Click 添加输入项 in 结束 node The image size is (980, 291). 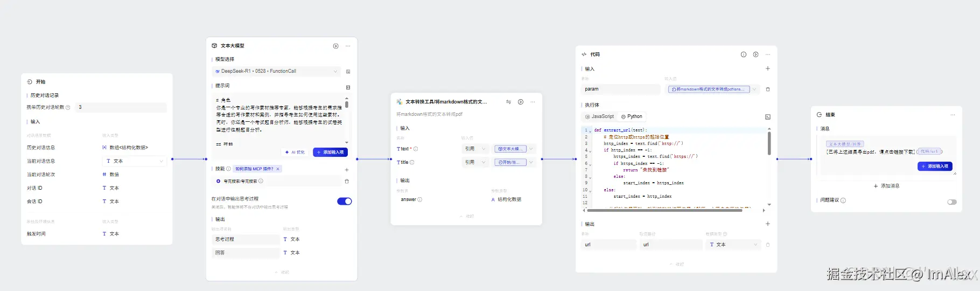point(935,167)
